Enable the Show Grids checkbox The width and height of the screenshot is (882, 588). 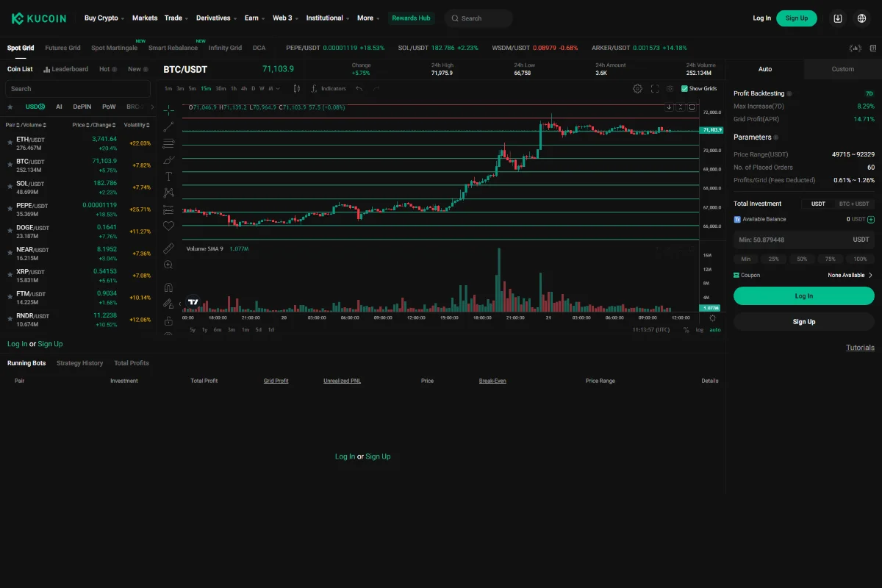pyautogui.click(x=686, y=88)
